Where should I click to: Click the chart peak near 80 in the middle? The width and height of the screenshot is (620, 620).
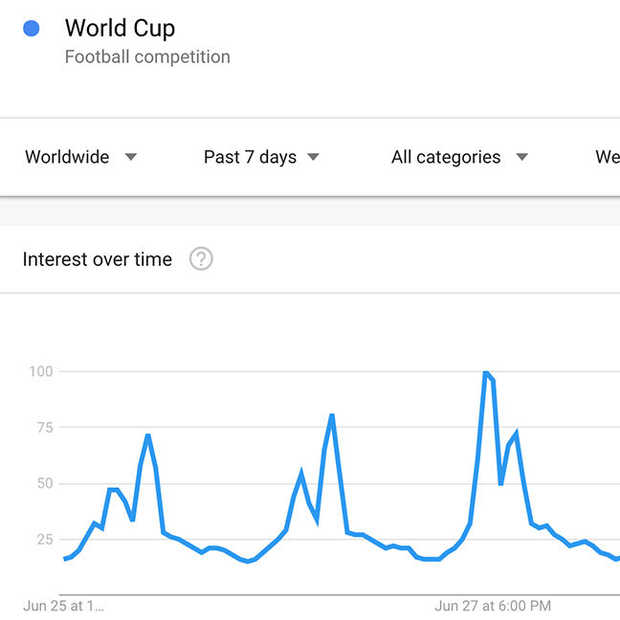(x=332, y=415)
